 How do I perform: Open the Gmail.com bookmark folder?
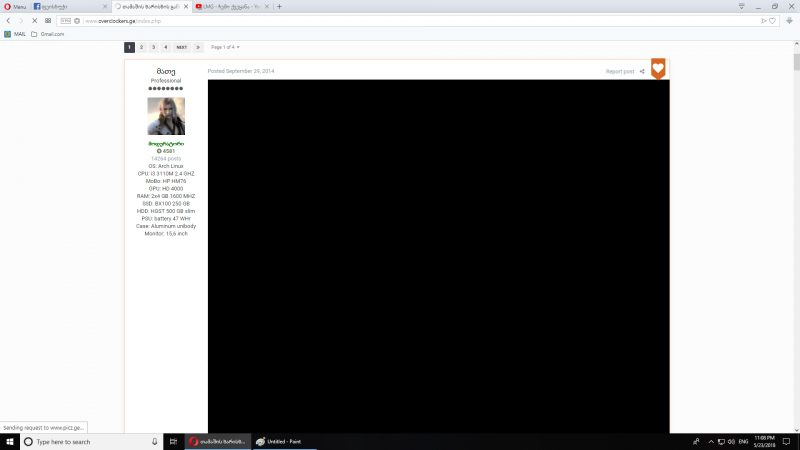[47, 34]
